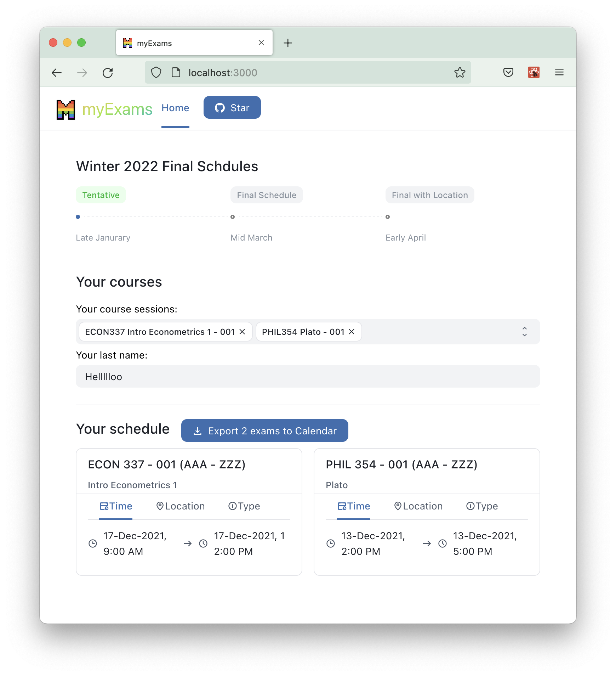Reload the current page

(108, 73)
